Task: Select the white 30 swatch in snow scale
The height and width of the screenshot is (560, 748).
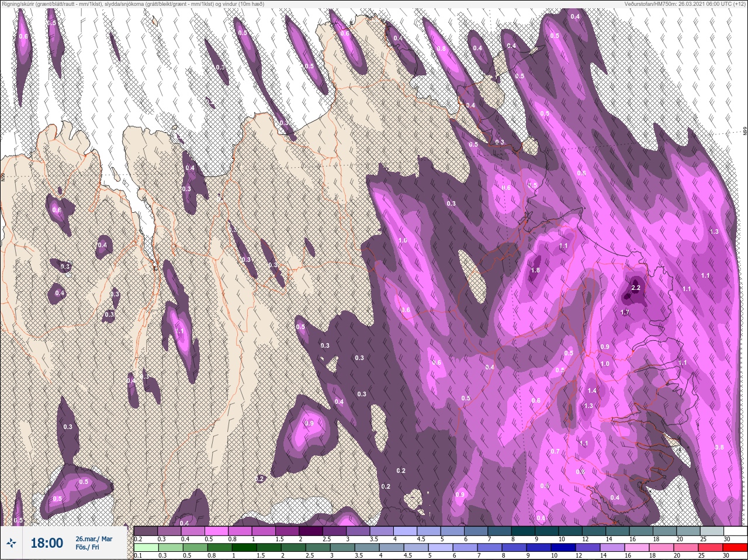Action: point(735,531)
